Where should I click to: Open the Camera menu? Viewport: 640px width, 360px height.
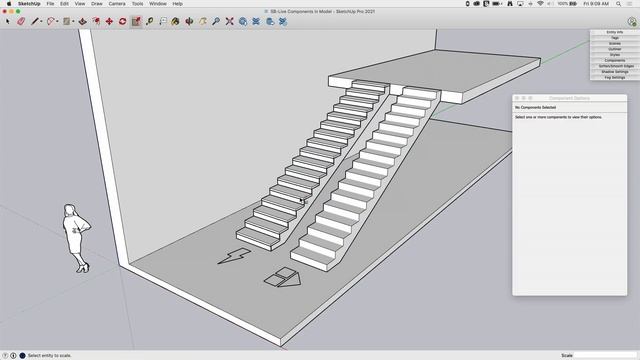(x=117, y=4)
